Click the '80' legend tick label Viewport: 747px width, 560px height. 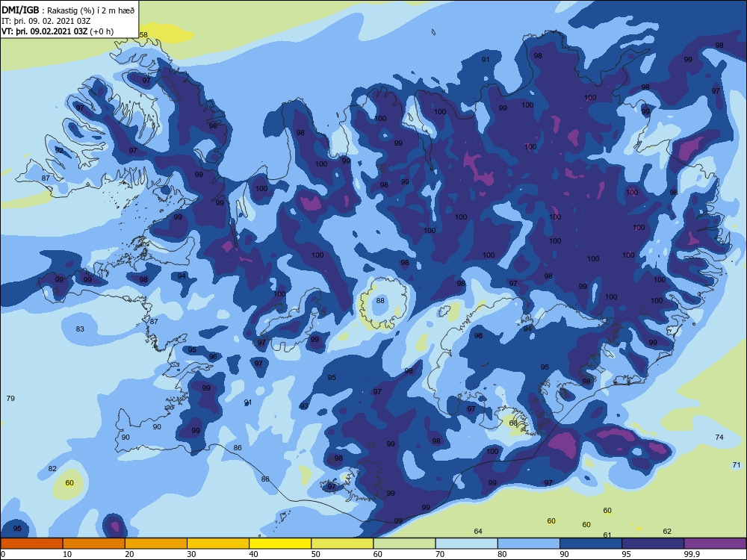(x=502, y=554)
